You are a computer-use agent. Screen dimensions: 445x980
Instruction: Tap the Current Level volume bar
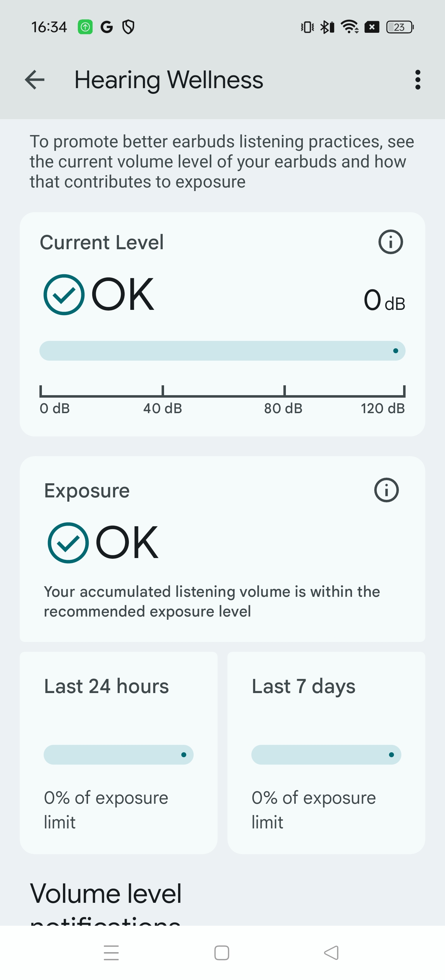tap(222, 351)
